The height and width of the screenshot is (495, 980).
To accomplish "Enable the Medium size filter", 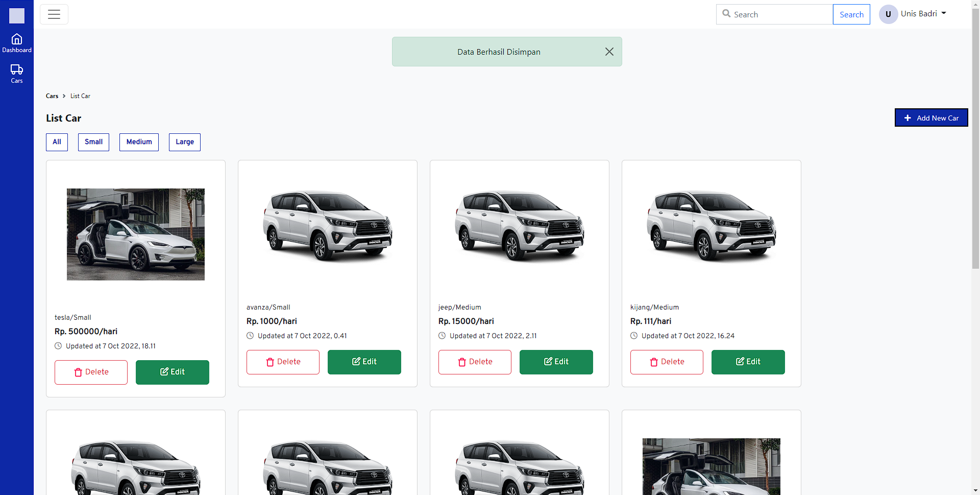I will [139, 142].
